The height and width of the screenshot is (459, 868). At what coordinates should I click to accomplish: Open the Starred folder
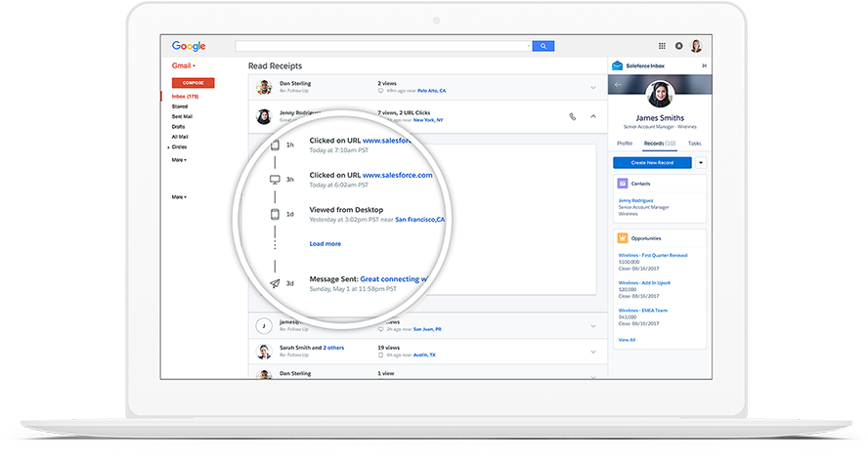pyautogui.click(x=179, y=106)
